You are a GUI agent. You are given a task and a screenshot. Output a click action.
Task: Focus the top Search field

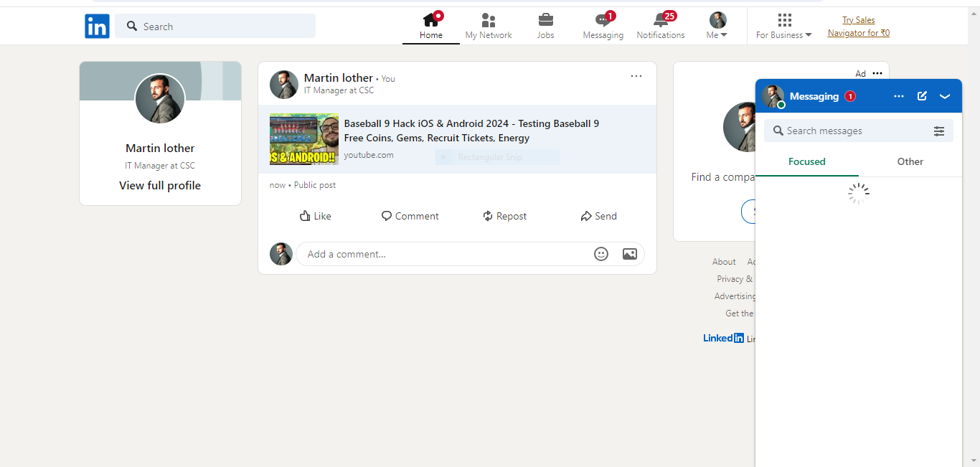pos(215,27)
